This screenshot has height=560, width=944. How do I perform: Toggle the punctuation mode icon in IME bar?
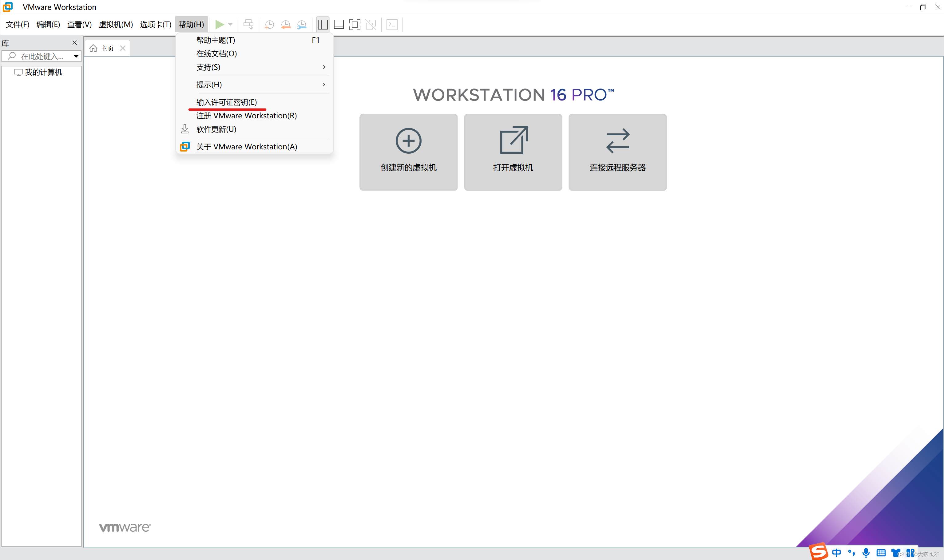pyautogui.click(x=851, y=553)
